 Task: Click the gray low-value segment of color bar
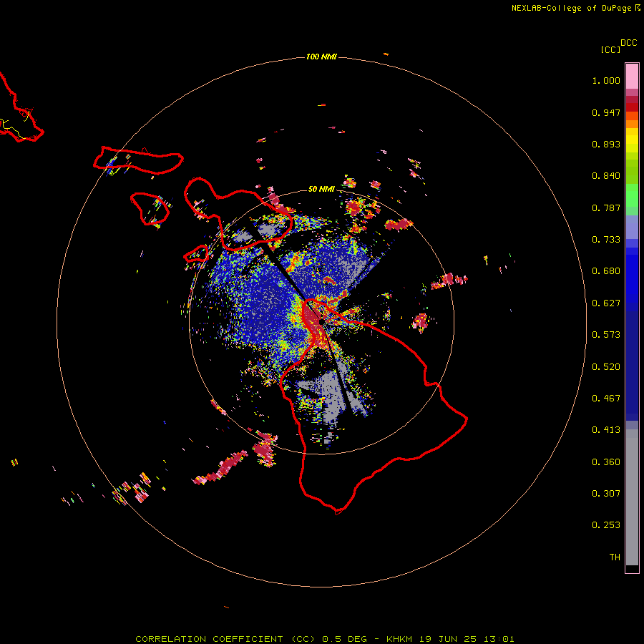pos(632,497)
